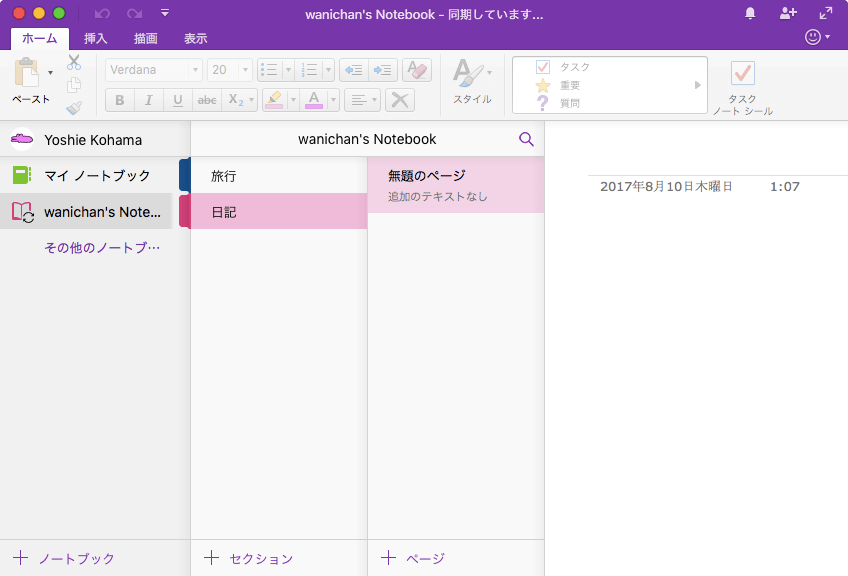Add a new ノートブック
Image resolution: width=848 pixels, height=576 pixels.
[64, 558]
